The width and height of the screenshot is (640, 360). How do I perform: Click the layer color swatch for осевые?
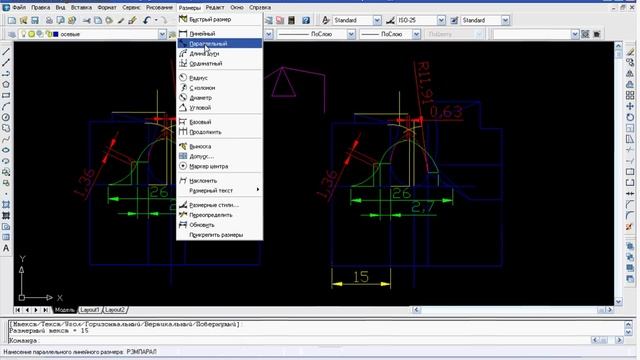[x=56, y=34]
